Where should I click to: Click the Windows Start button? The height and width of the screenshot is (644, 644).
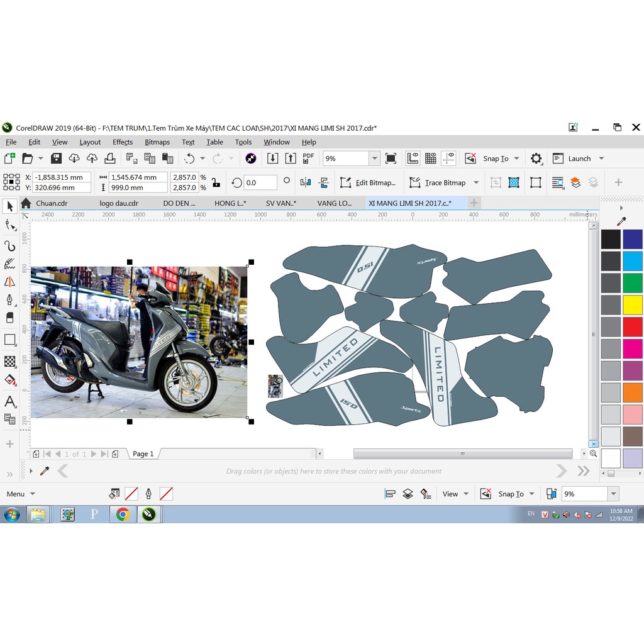pos(11,514)
